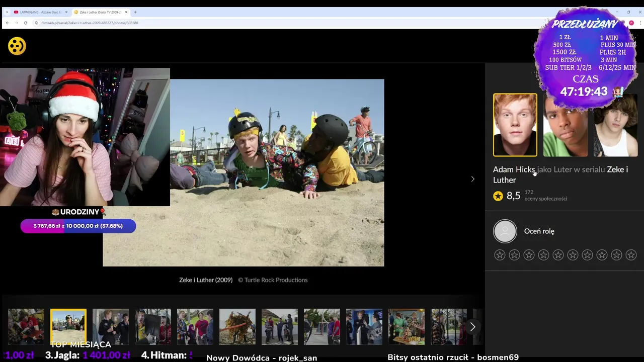Rate the role two stars
Image resolution: width=644 pixels, height=362 pixels.
[514, 255]
